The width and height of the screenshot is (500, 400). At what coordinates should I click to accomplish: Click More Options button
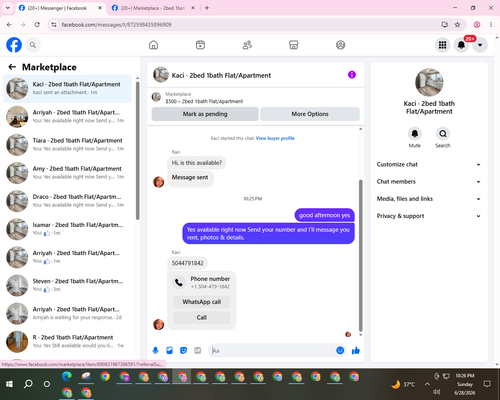point(310,114)
